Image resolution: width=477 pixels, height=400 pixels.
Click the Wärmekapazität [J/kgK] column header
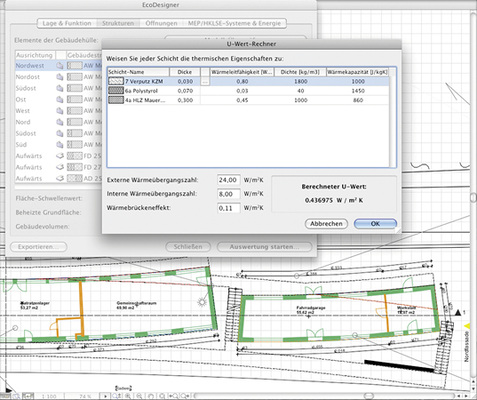click(357, 72)
